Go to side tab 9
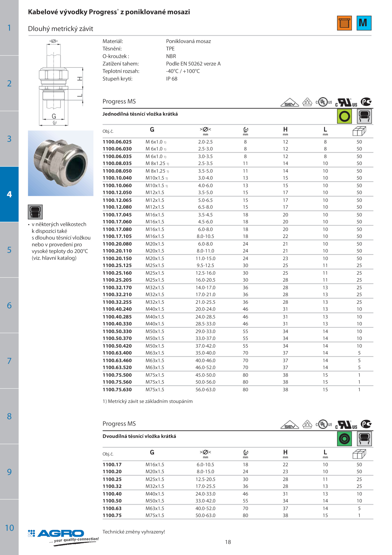This screenshot has height=555, width=392. [x=9, y=472]
